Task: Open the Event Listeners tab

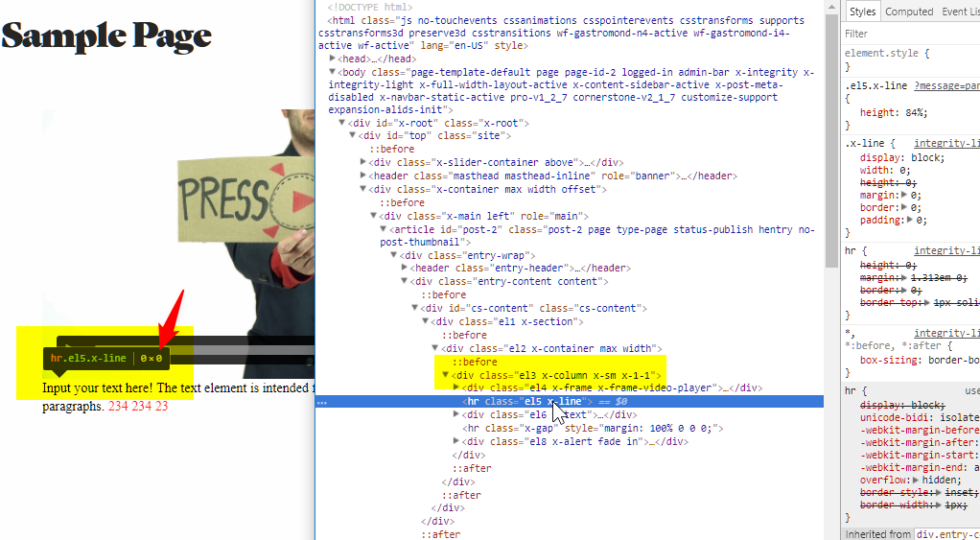Action: click(x=959, y=12)
